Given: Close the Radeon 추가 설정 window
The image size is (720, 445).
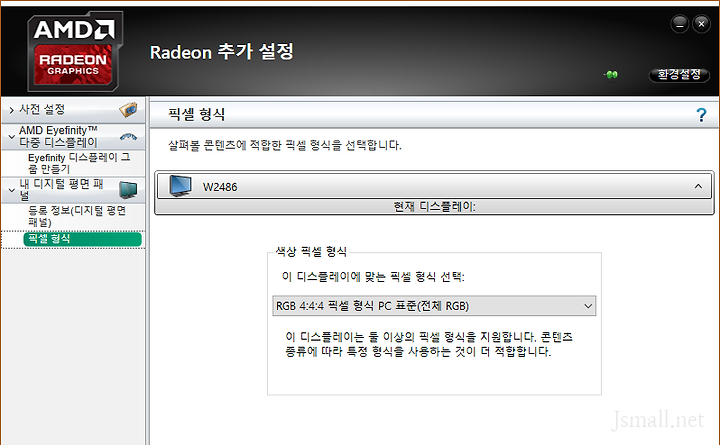Looking at the screenshot, I should click(x=701, y=24).
